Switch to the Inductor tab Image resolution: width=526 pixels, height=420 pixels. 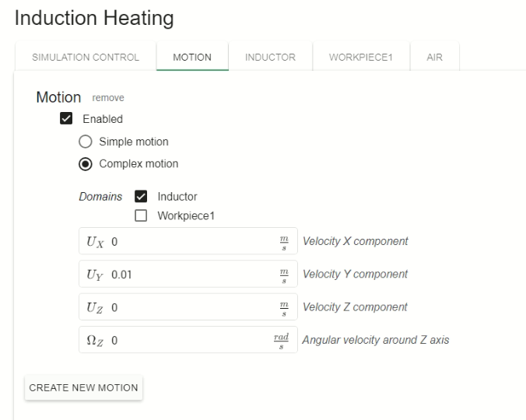[x=270, y=58]
